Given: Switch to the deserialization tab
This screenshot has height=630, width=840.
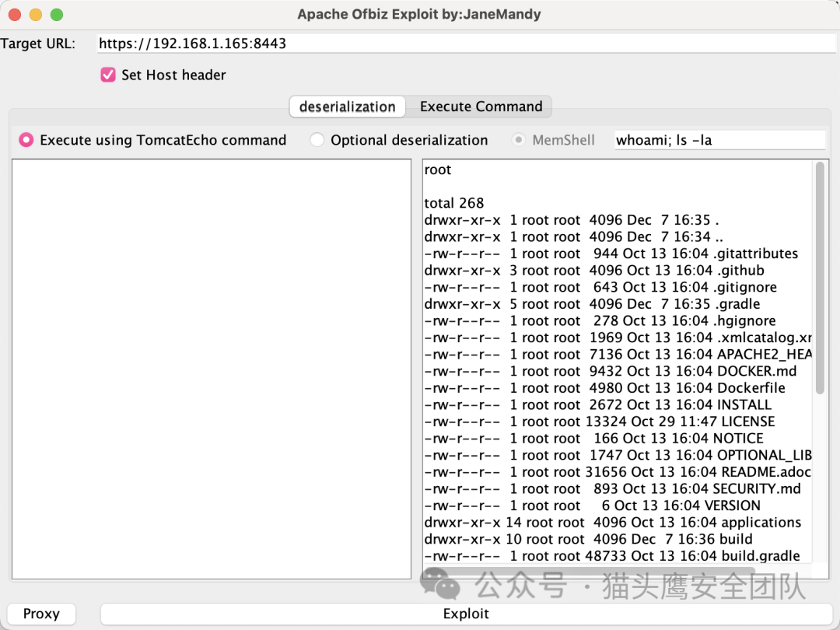Looking at the screenshot, I should pyautogui.click(x=347, y=107).
